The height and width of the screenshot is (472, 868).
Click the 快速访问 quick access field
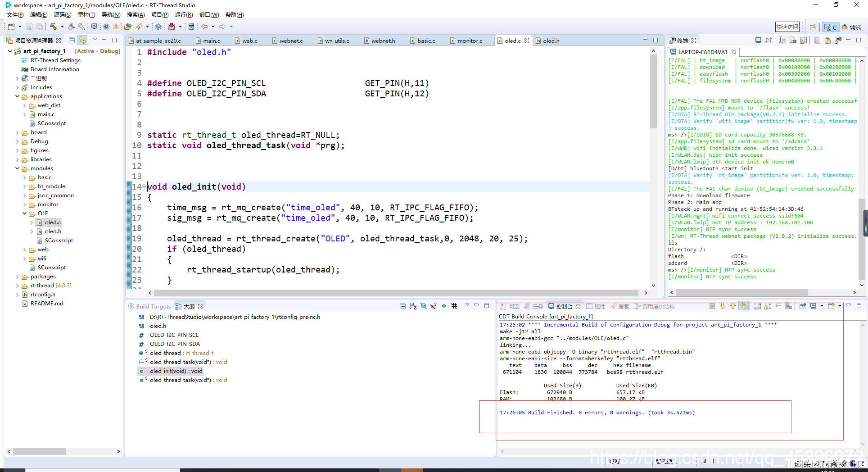pos(787,27)
